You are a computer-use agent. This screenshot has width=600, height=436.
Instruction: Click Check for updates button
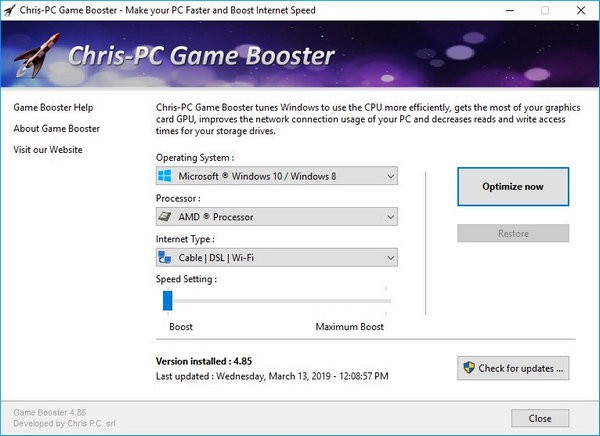[513, 368]
